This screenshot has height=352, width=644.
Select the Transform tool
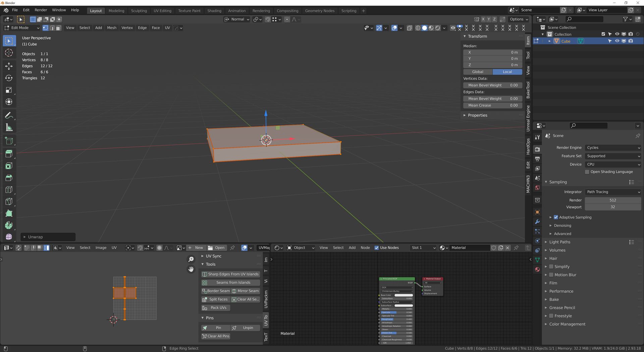9,102
